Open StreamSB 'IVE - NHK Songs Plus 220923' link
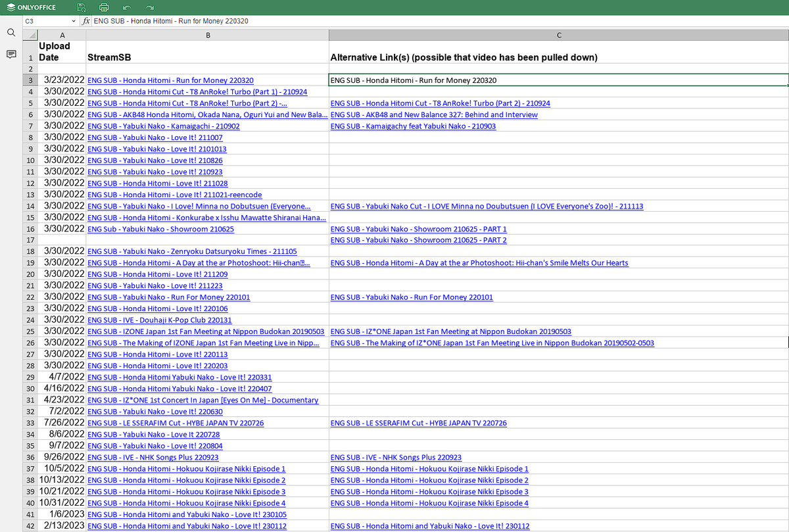Viewport: 789px width, 532px height. point(153,458)
